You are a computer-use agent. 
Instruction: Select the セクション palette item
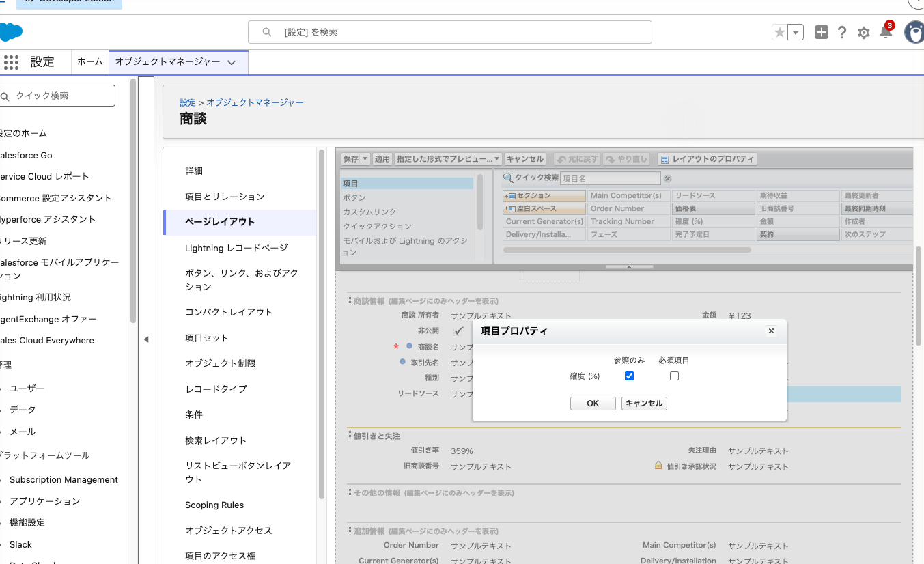pyautogui.click(x=544, y=196)
